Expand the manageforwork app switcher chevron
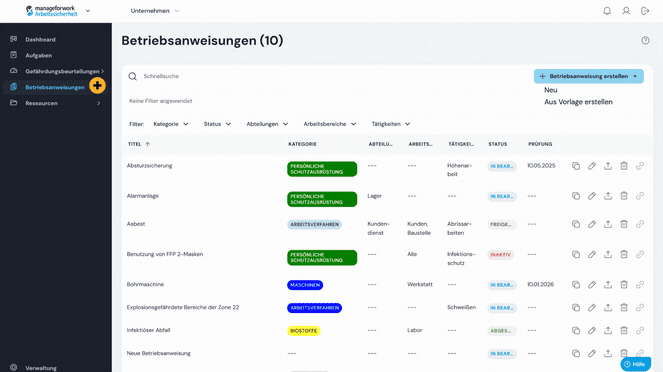Screen dimensions: 663x372 (x=88, y=11)
